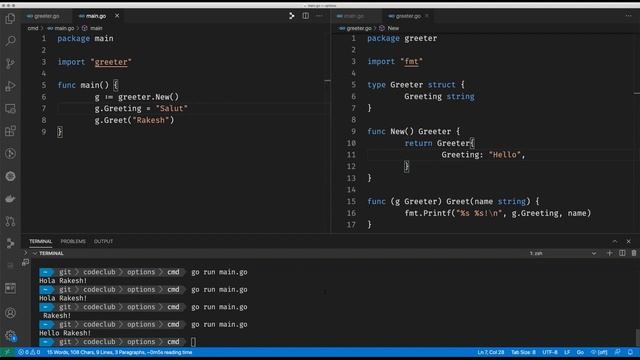The image size is (640, 360).
Task: Change LF end-of-line setting
Action: [567, 352]
